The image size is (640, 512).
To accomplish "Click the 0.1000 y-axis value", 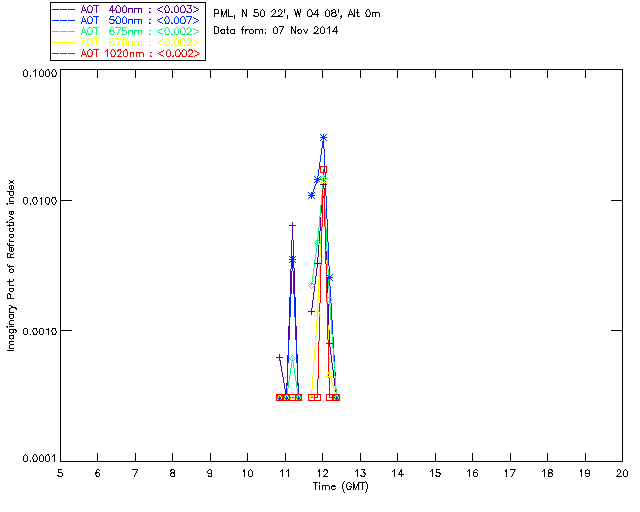I will click(40, 73).
